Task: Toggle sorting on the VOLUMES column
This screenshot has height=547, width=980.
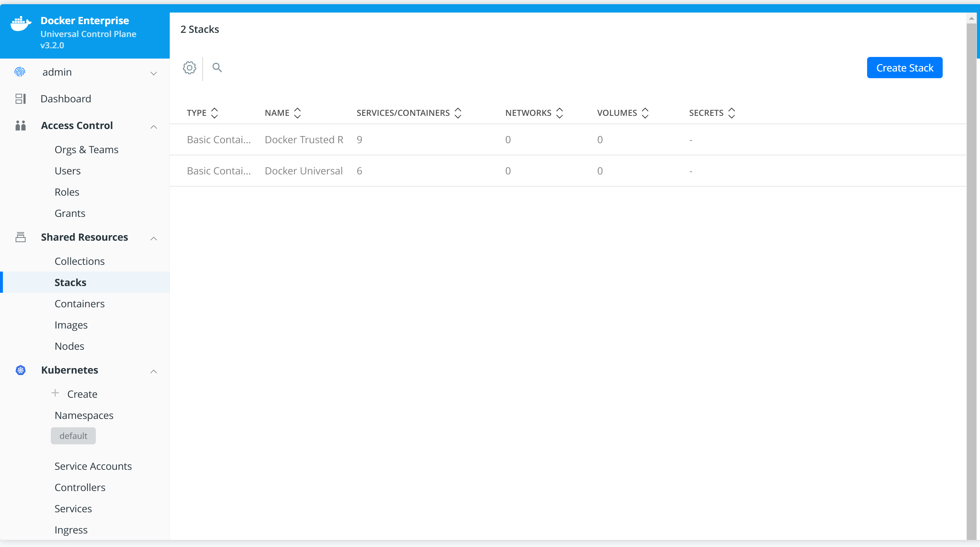Action: pos(645,112)
